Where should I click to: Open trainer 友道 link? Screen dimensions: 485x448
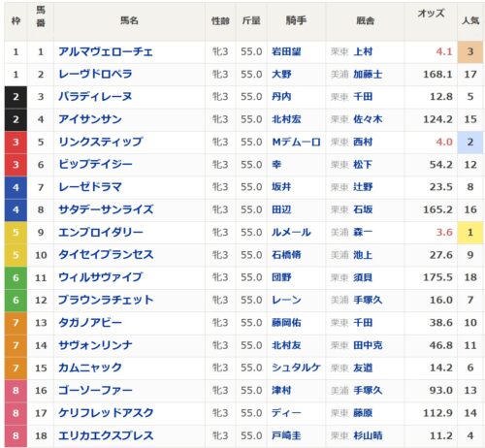point(363,368)
